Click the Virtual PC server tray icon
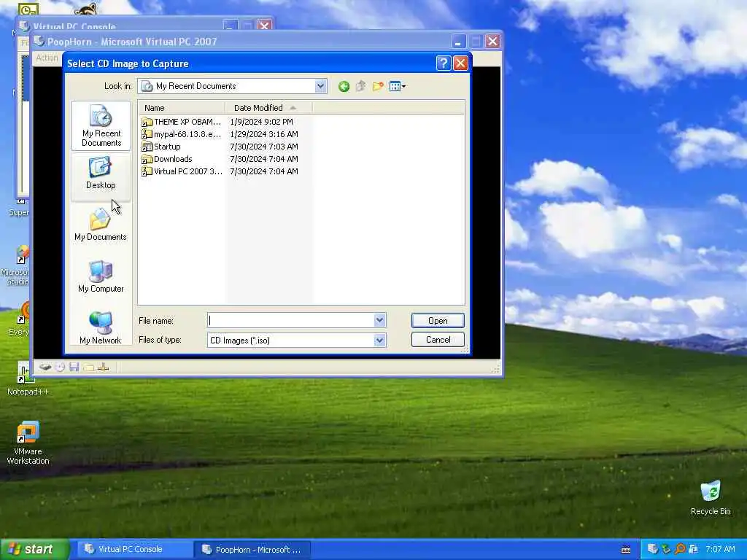This screenshot has height=560, width=747. pos(653,549)
